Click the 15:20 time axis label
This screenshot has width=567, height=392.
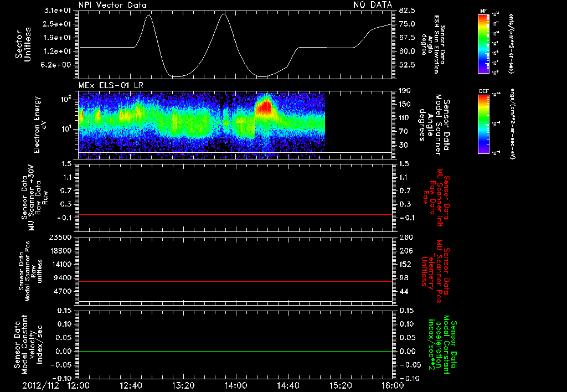[x=341, y=386]
